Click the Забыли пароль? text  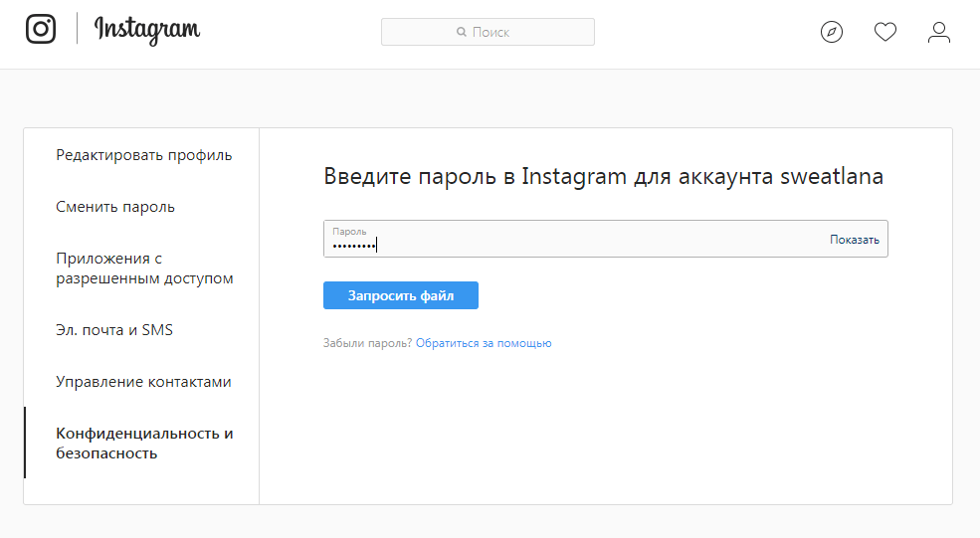367,343
